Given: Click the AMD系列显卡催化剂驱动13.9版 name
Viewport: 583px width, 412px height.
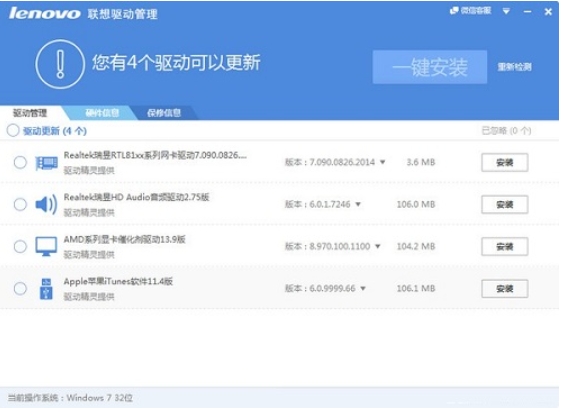Looking at the screenshot, I should 125,239.
